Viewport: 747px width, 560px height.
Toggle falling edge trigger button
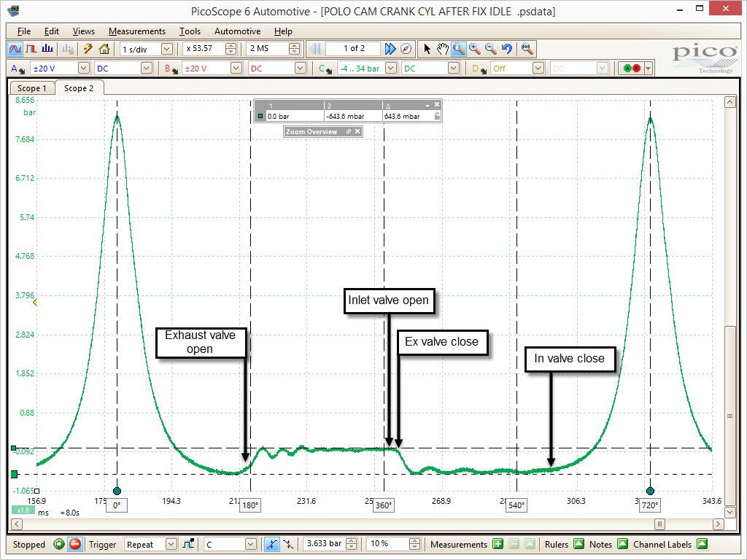pos(289,544)
